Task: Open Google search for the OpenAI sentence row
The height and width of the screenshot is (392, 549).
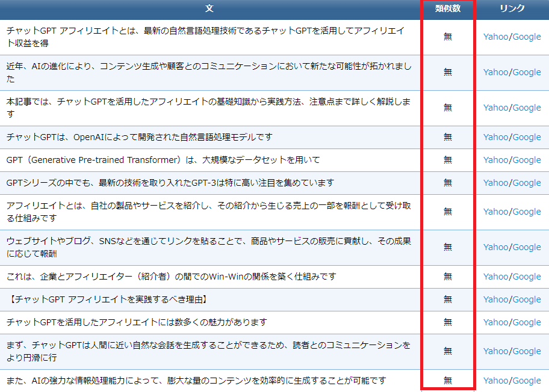Action: coord(527,137)
